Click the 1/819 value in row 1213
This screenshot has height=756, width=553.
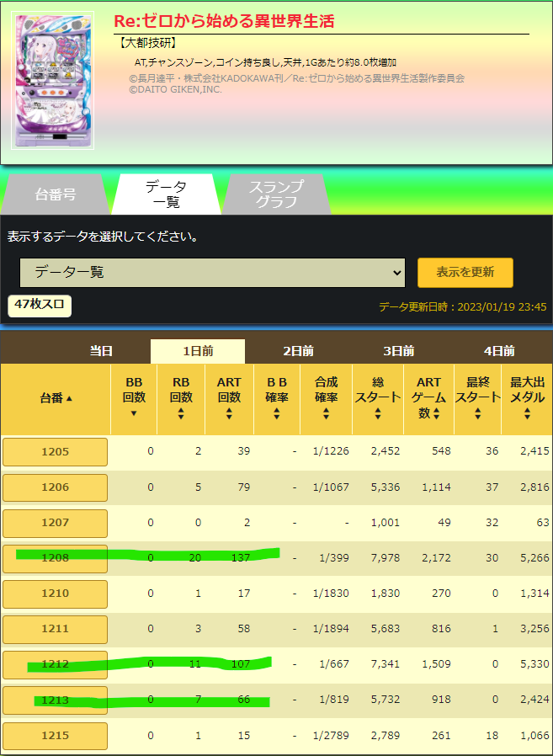click(334, 700)
